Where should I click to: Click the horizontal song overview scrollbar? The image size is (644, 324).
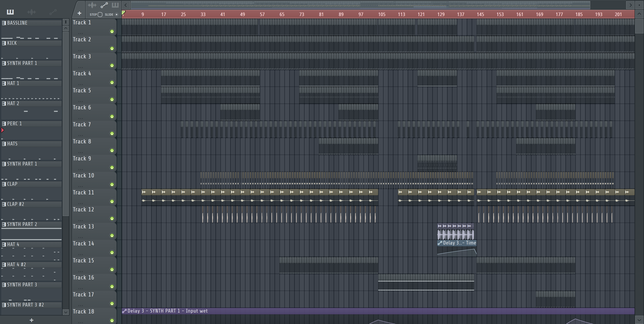(x=360, y=5)
